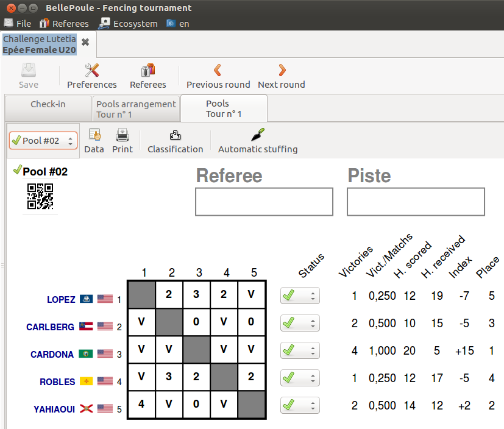
Task: Open CARDONA's status dropdown
Action: pyautogui.click(x=300, y=350)
